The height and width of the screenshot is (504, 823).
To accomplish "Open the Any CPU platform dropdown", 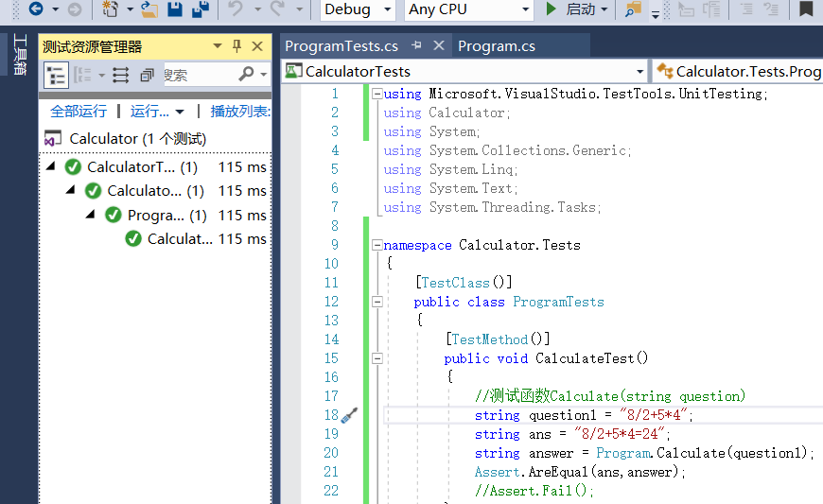I will click(469, 9).
